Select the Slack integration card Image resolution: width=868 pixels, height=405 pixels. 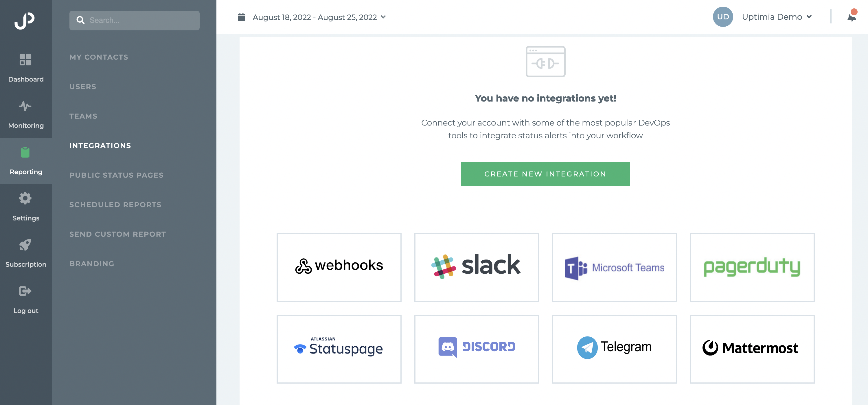tap(477, 268)
